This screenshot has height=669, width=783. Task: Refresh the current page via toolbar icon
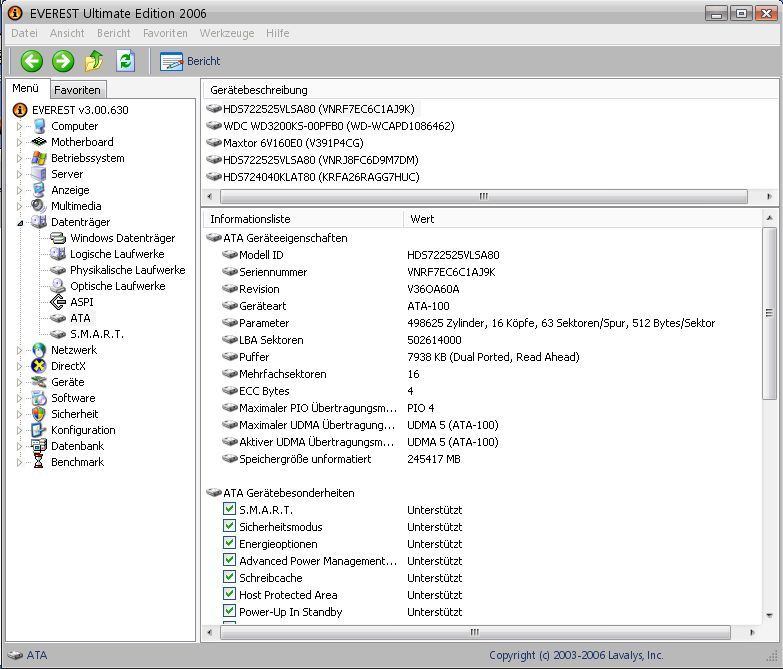click(125, 61)
